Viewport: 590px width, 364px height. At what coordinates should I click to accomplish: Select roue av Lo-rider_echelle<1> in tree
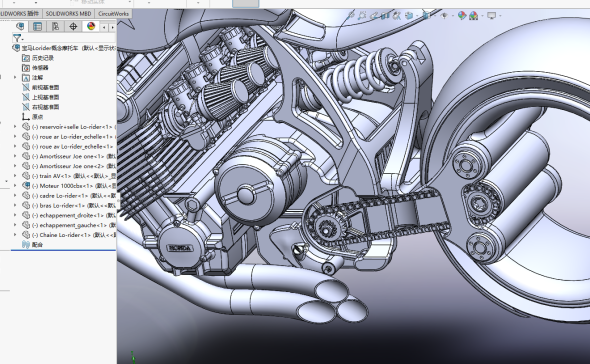(x=68, y=146)
